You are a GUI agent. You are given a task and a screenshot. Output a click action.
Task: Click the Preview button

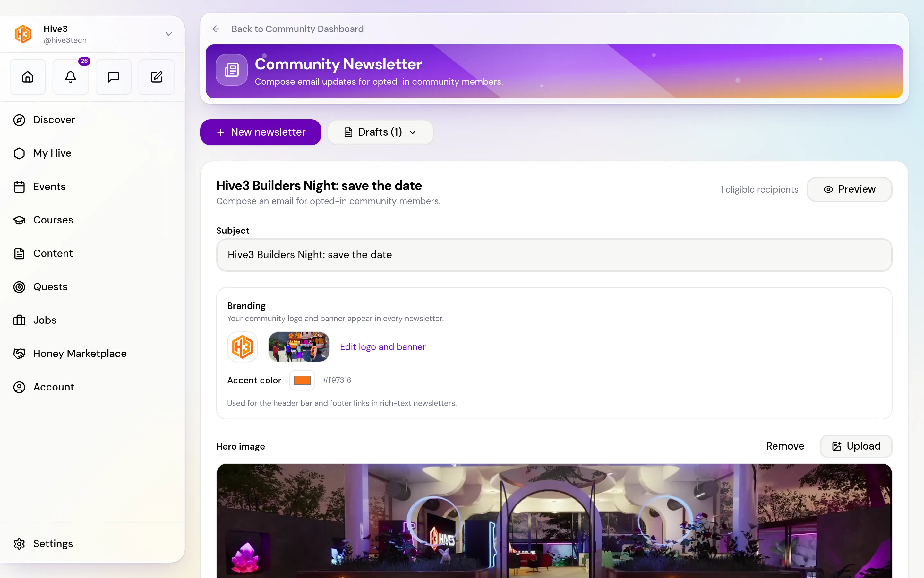[849, 189]
